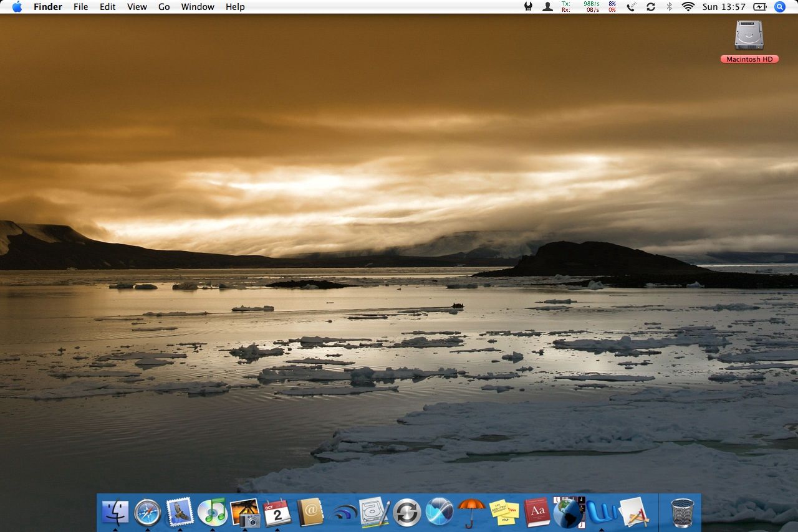Open the Go menu

point(163,7)
